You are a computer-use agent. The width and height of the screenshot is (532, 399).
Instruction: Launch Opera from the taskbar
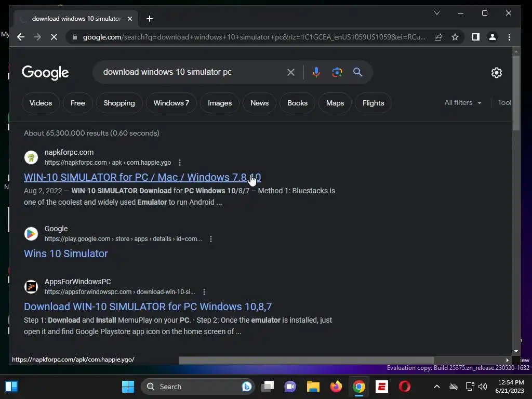404,387
